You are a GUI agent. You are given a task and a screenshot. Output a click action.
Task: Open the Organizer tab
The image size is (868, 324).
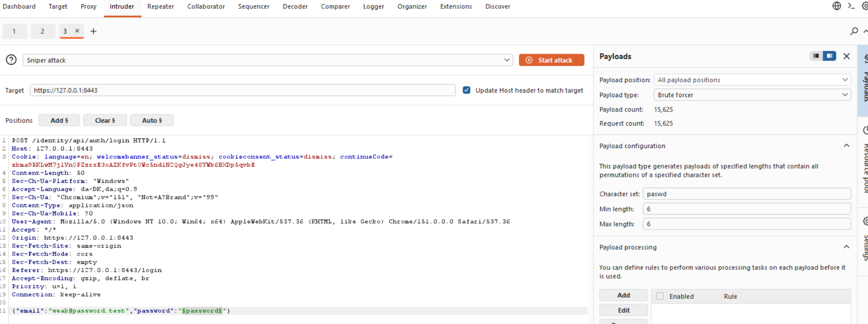pyautogui.click(x=412, y=6)
